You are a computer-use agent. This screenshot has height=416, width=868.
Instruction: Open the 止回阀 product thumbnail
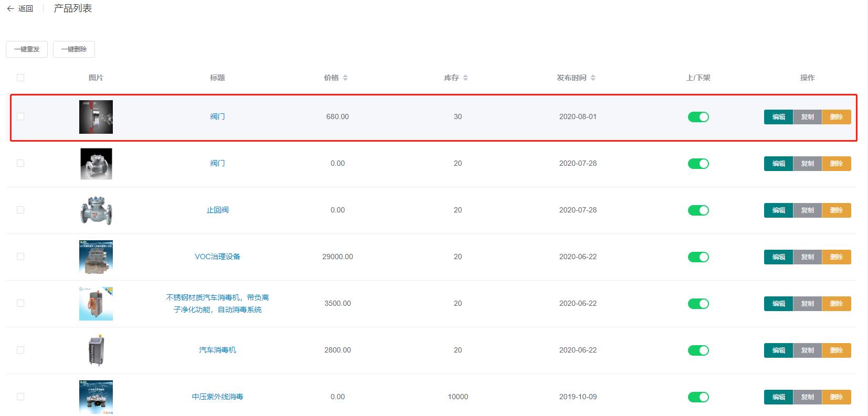tap(96, 210)
